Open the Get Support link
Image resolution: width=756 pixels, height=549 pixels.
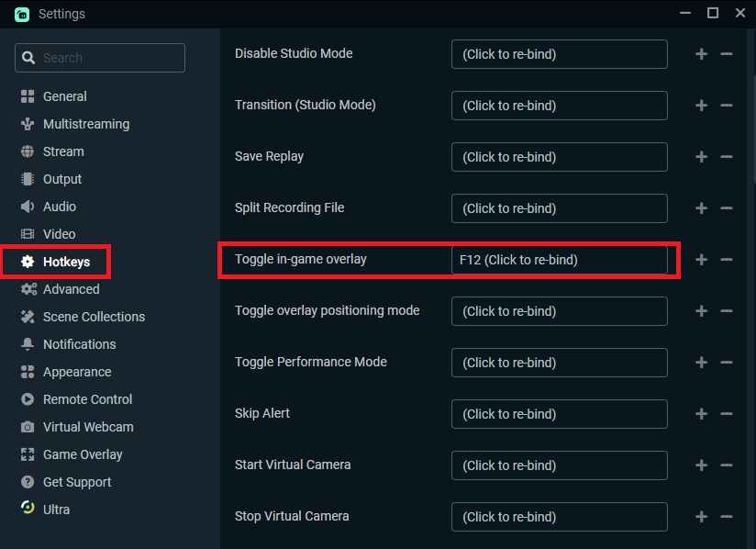tap(77, 482)
